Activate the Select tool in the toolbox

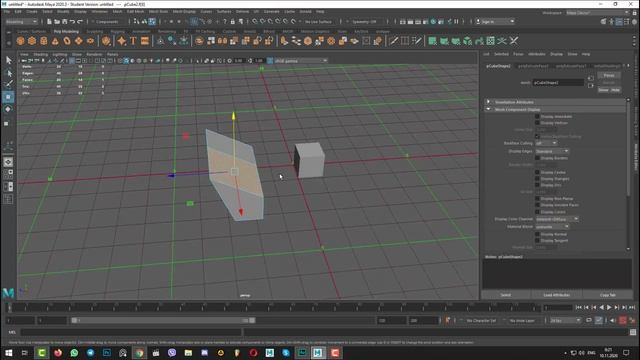coord(9,60)
